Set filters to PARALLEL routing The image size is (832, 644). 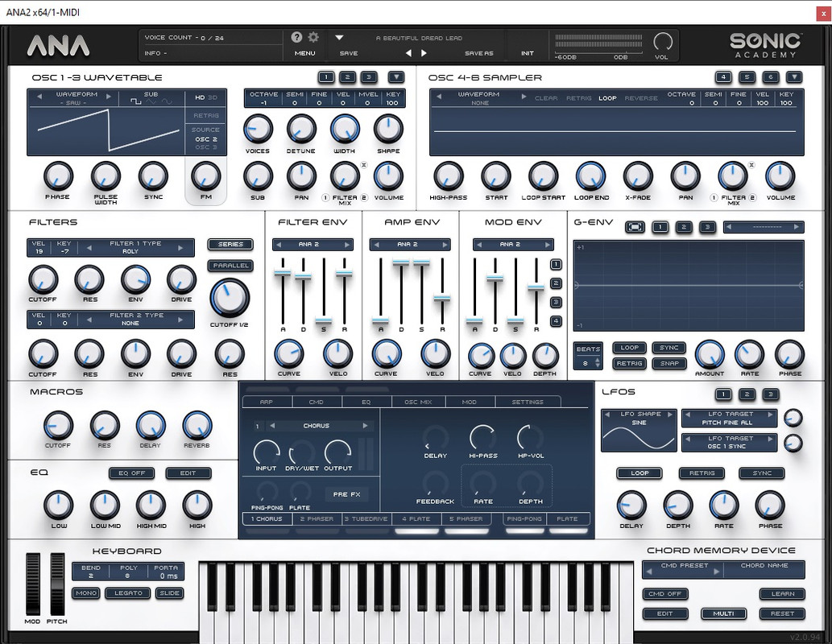pyautogui.click(x=230, y=265)
